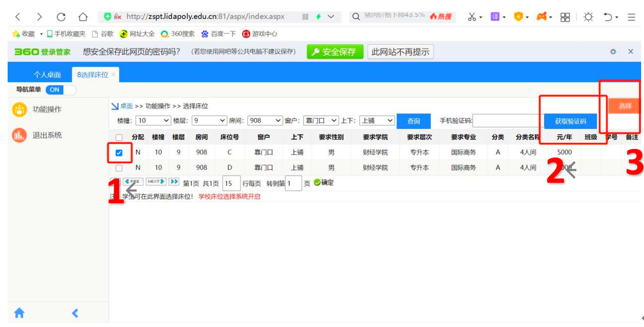The image size is (644, 327).
Task: Toggle the sun brightness mode icon
Action: [x=589, y=17]
